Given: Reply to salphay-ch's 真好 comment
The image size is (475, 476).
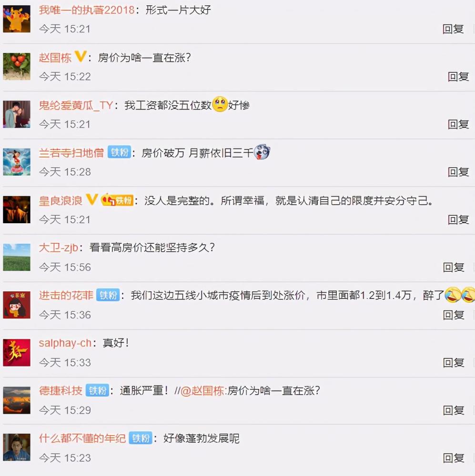Looking at the screenshot, I should [454, 362].
